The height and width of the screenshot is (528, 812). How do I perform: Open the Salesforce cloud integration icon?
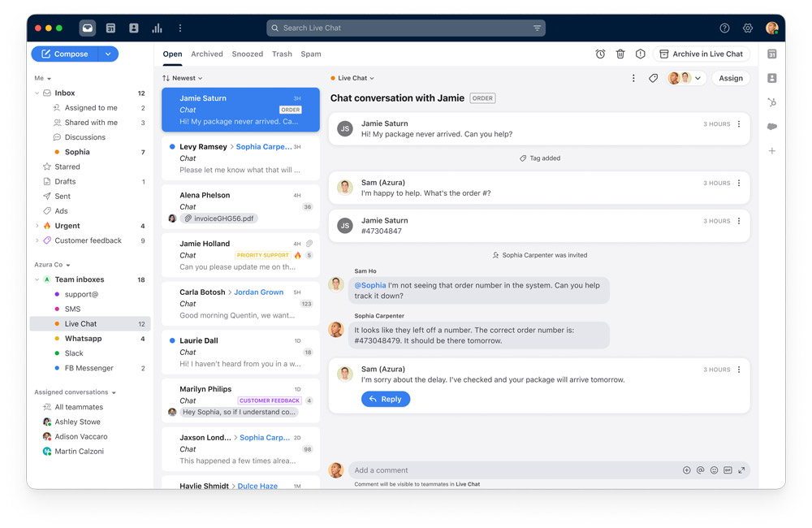pos(772,127)
